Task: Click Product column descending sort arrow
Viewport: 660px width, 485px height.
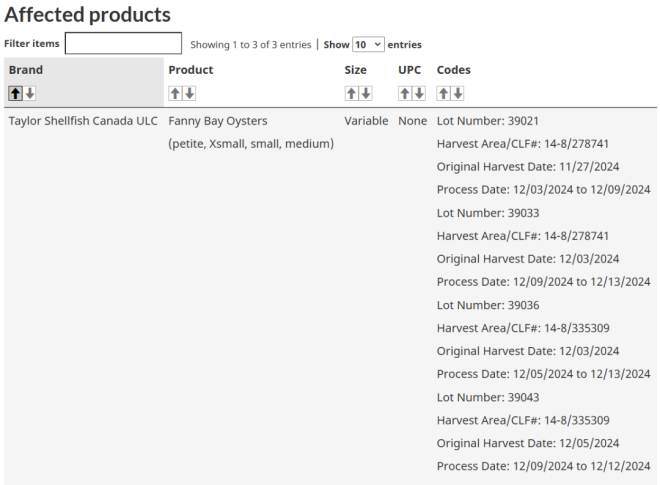Action: (x=189, y=93)
